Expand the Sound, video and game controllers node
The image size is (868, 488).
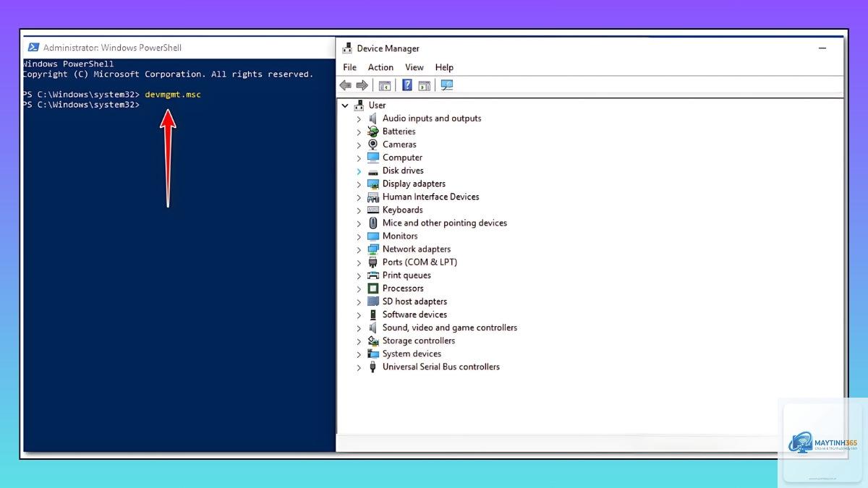click(x=359, y=328)
